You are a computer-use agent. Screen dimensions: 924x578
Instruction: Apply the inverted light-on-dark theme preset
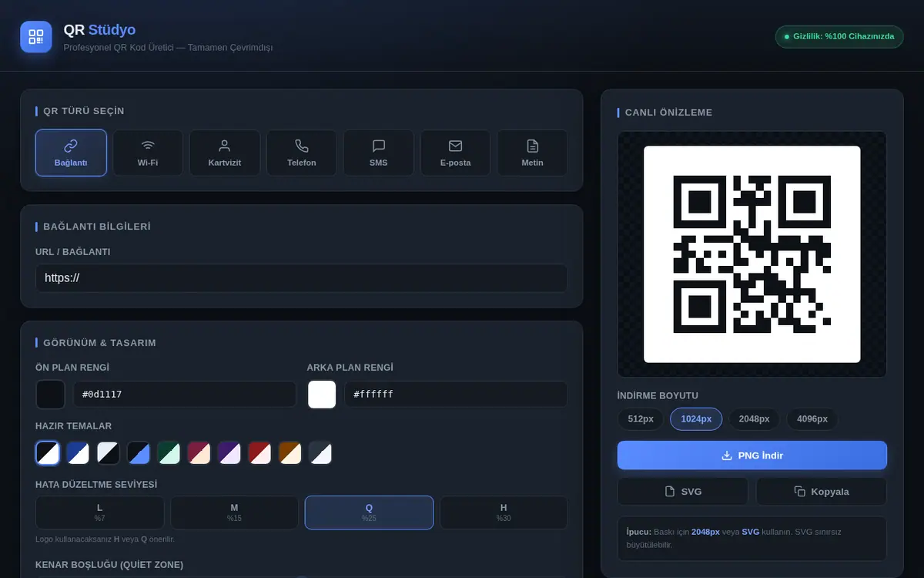coord(109,452)
